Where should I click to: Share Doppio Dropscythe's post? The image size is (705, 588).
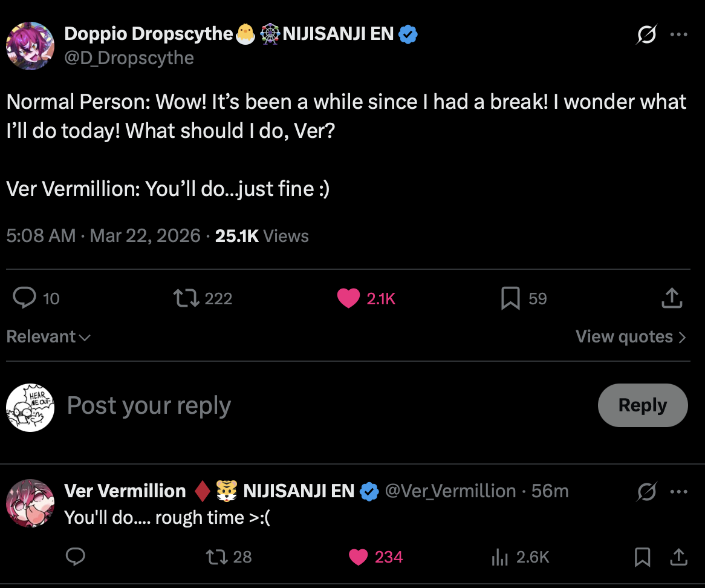[672, 298]
